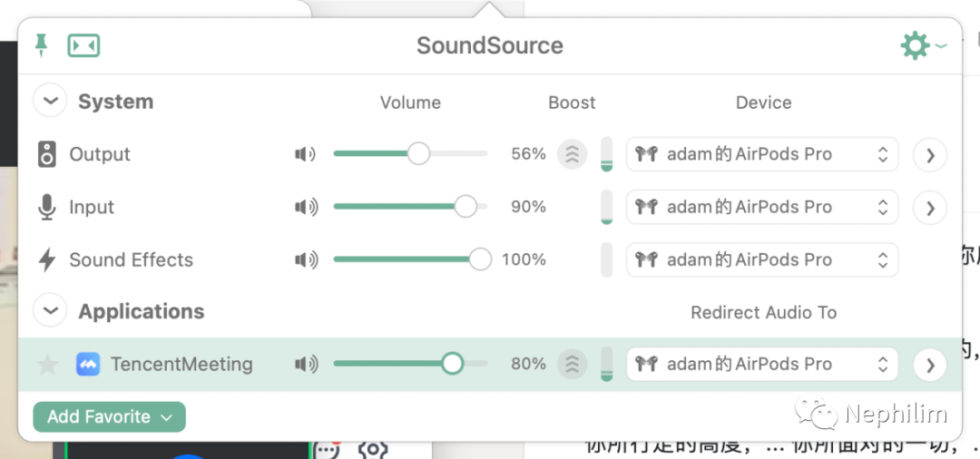Click the compact view toggle icon
This screenshot has width=980, height=459.
click(83, 45)
